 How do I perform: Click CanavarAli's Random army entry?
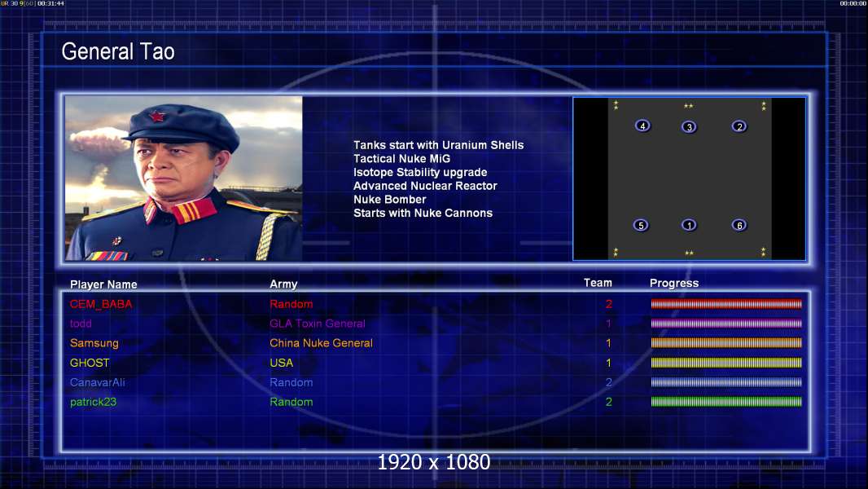[x=292, y=382]
